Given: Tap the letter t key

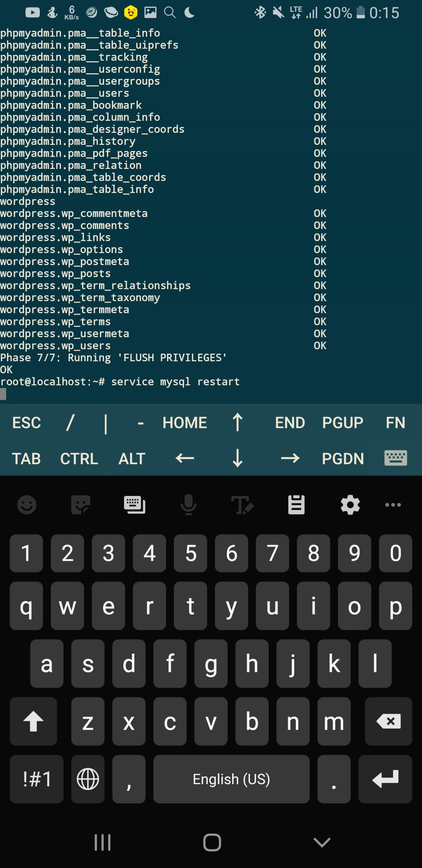Looking at the screenshot, I should tap(191, 606).
